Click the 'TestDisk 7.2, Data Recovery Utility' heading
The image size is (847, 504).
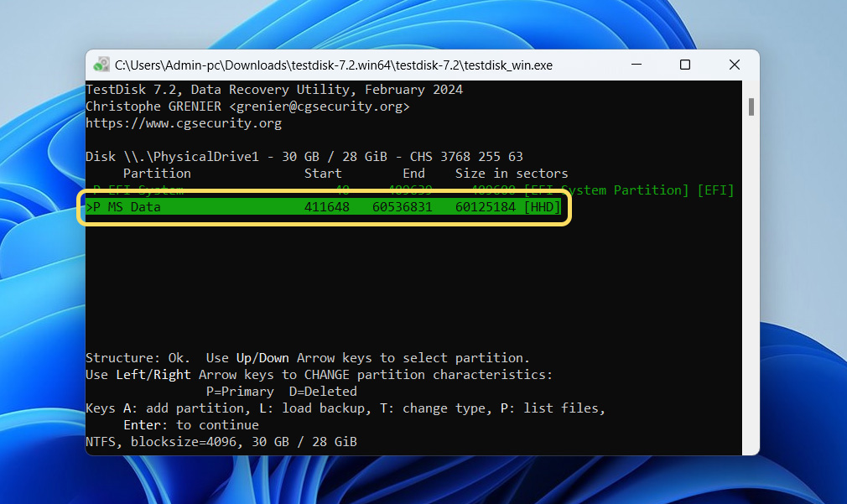click(274, 90)
